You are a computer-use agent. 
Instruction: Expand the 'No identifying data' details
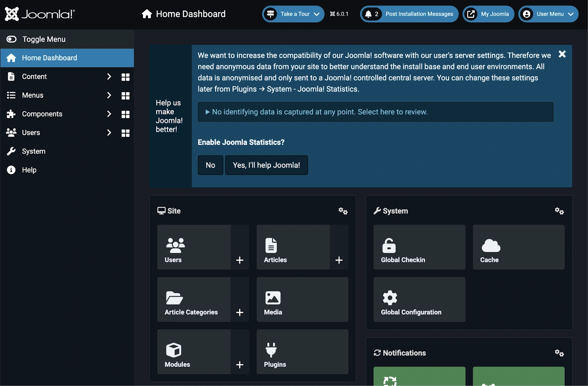(x=319, y=112)
